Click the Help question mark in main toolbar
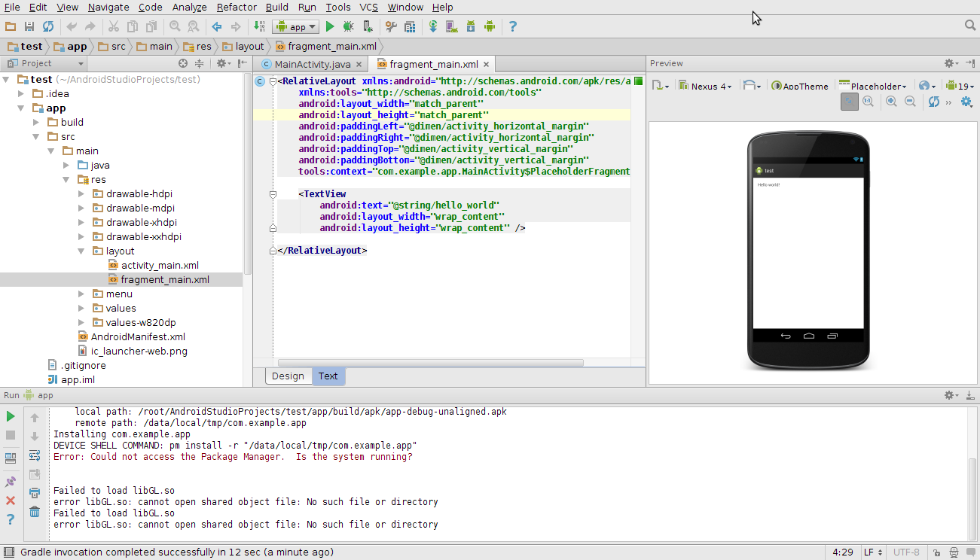980x560 pixels. pos(513,26)
